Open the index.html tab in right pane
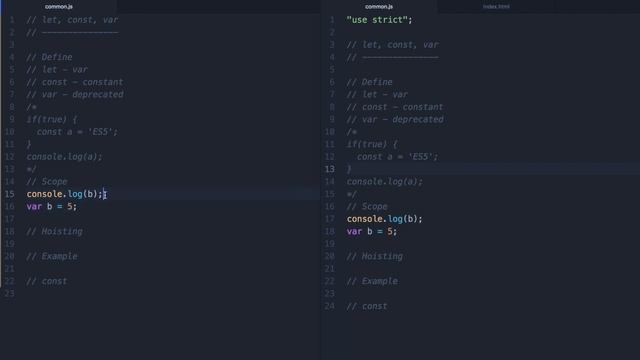The width and height of the screenshot is (640, 360). click(x=496, y=7)
